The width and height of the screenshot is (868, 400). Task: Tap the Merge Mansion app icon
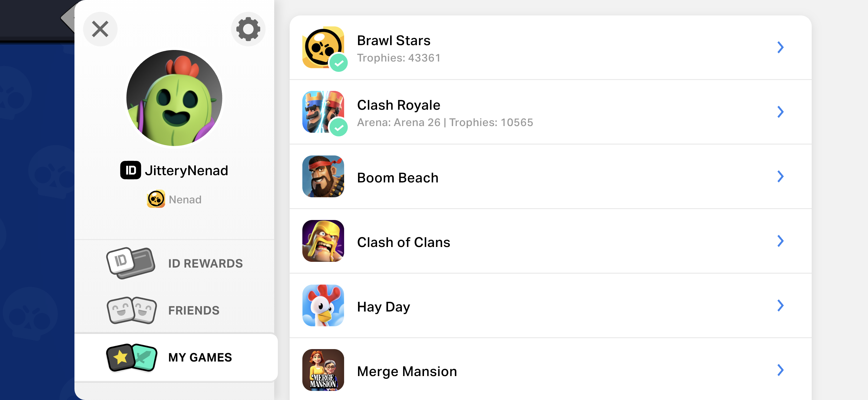323,370
